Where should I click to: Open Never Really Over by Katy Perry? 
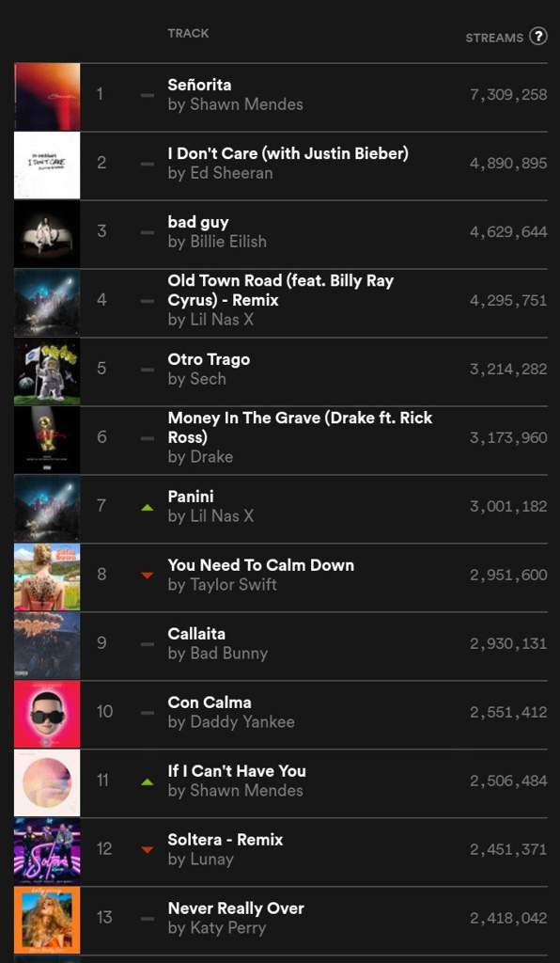(x=236, y=908)
